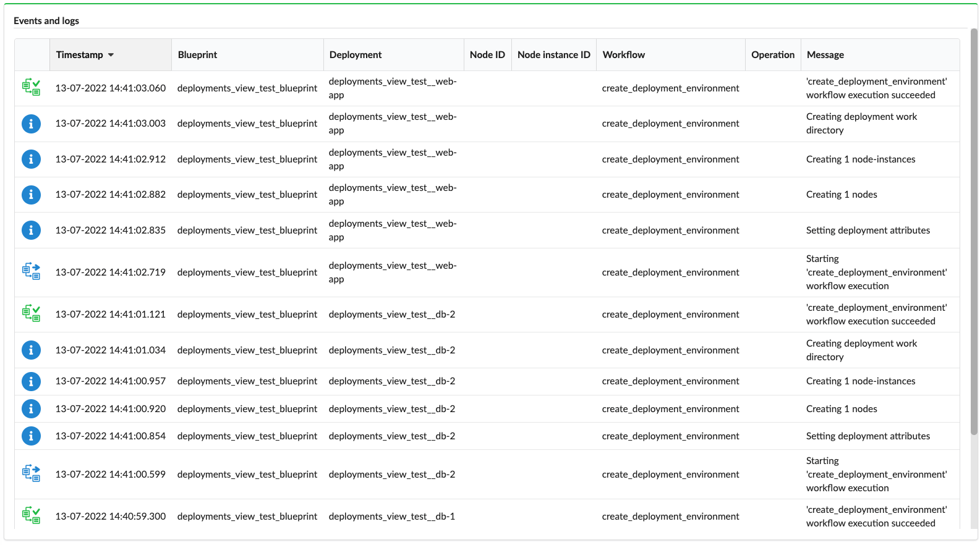Click deployments_view_test__db-1 deployment cell
Screen dimensions: 980x545
point(392,516)
